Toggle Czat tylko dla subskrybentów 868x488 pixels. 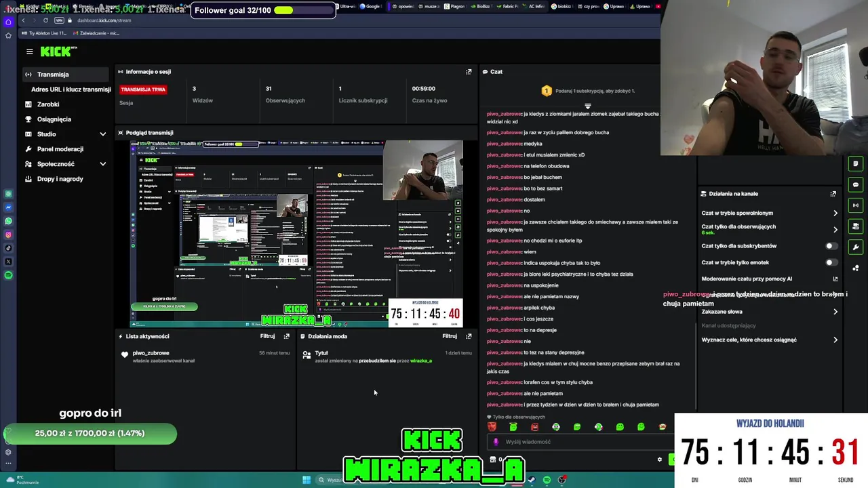(831, 246)
